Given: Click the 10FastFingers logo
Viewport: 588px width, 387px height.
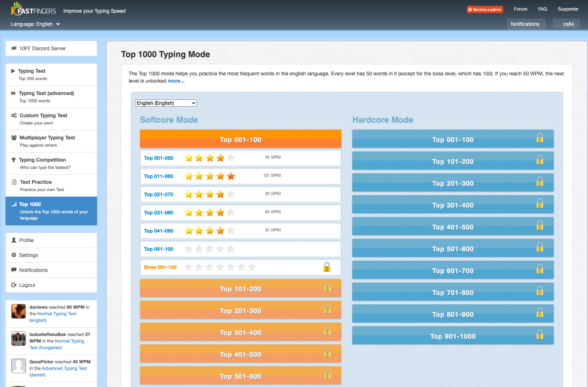Looking at the screenshot, I should coord(33,9).
